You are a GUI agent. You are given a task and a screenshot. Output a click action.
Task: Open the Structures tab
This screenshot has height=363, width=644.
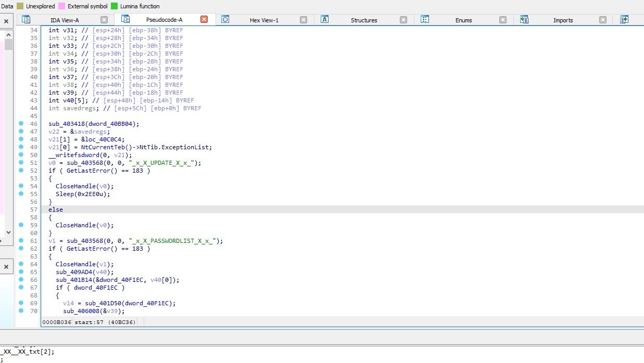click(364, 20)
